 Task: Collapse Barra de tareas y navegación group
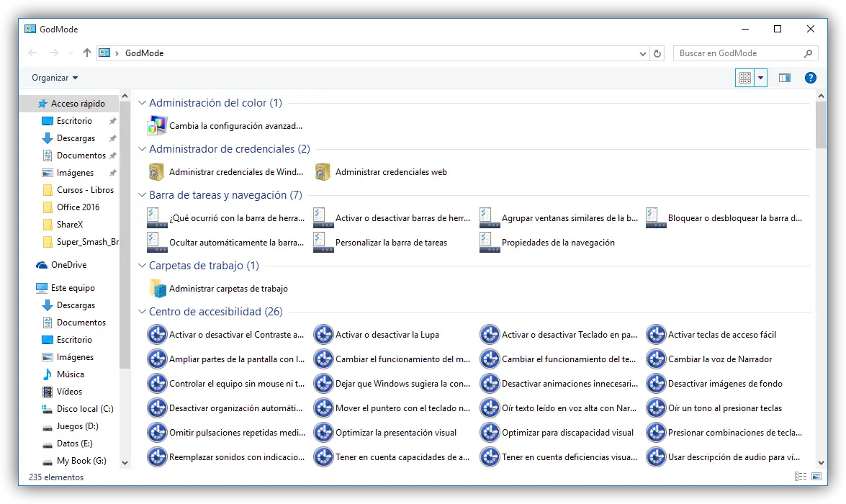(142, 195)
